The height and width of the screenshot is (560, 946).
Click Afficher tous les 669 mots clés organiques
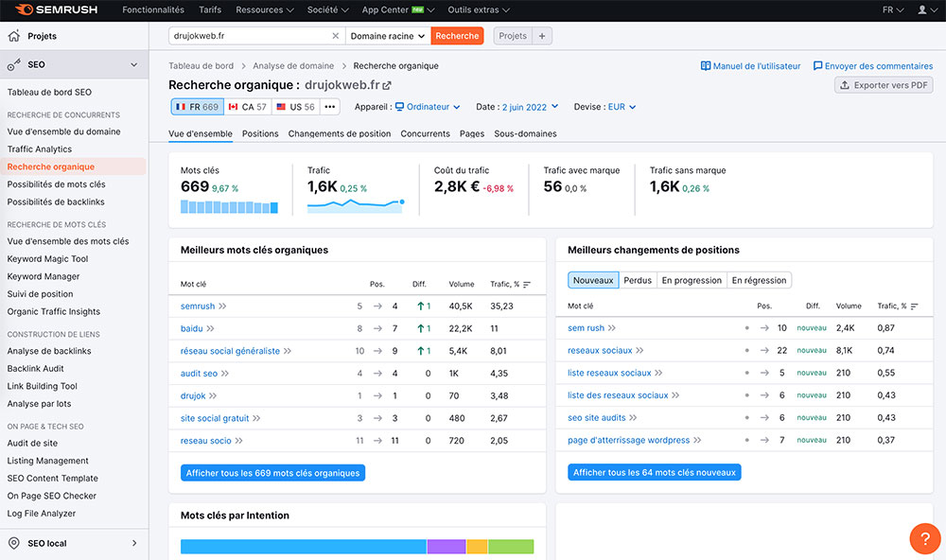click(272, 473)
